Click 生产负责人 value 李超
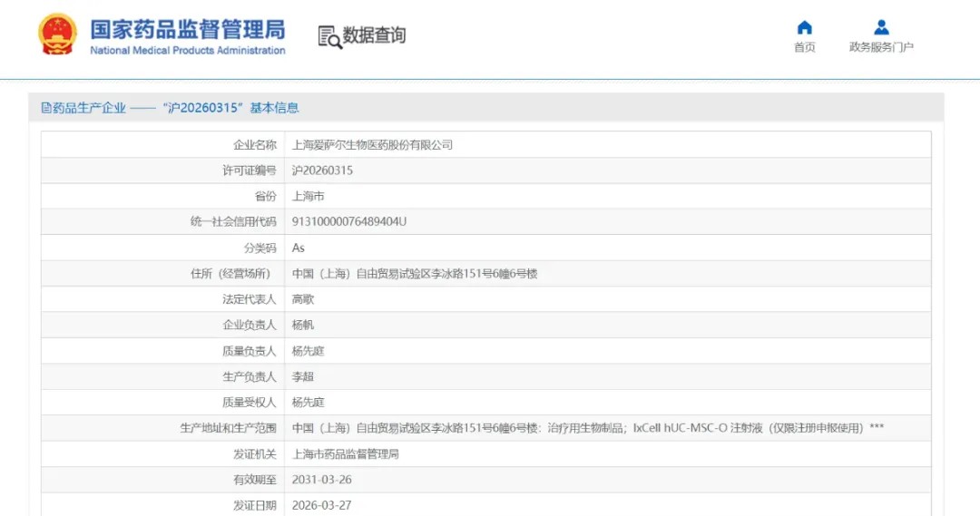 (303, 376)
